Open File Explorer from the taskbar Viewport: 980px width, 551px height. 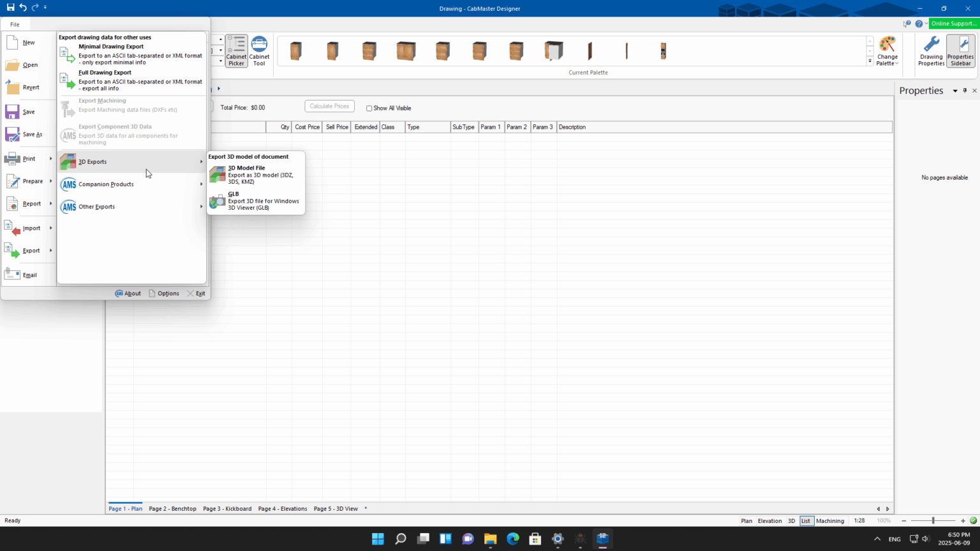tap(490, 539)
